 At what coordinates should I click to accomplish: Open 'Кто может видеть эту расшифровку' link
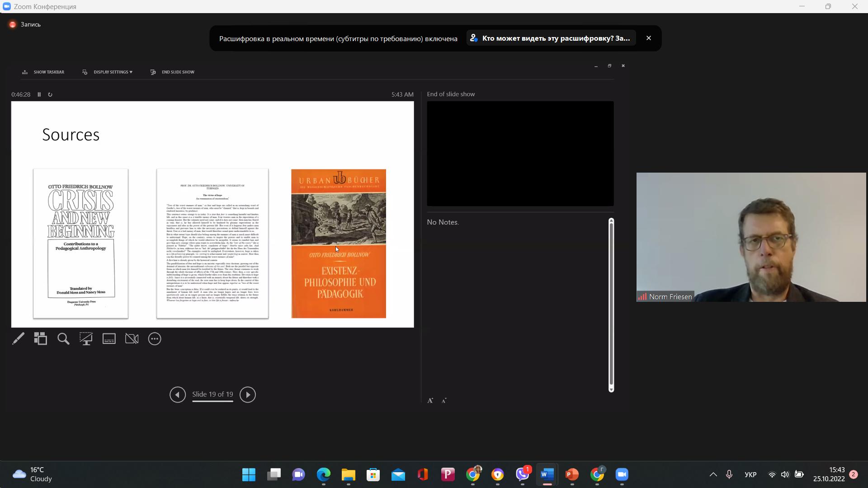tap(551, 38)
